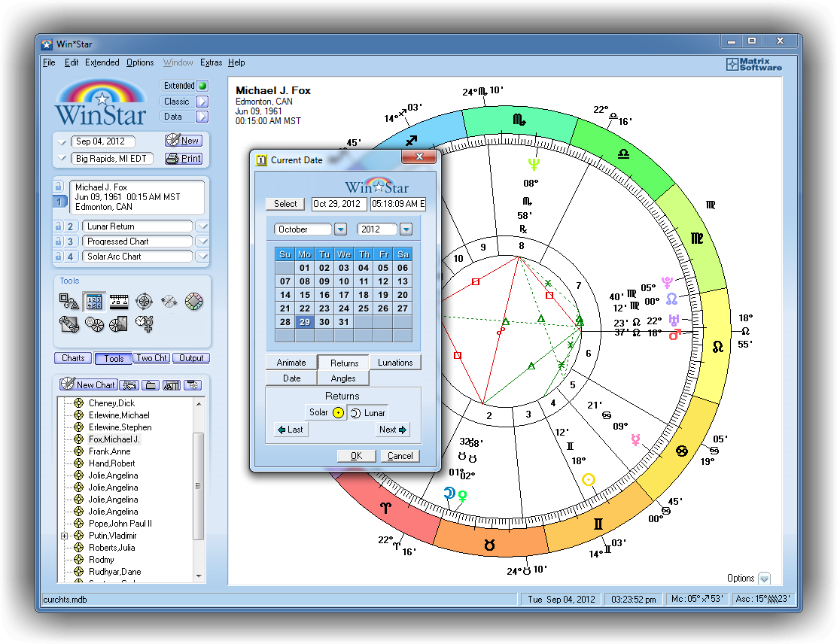Viewport: 837px width, 644px height.
Task: Open the dropdown arrow beside Big Rapids, MI EDT
Action: 62,159
